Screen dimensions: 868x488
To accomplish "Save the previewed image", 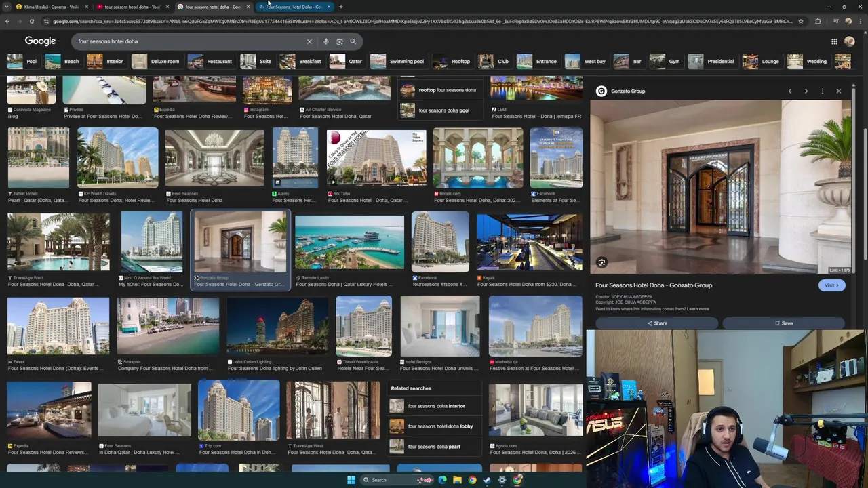I will click(784, 323).
